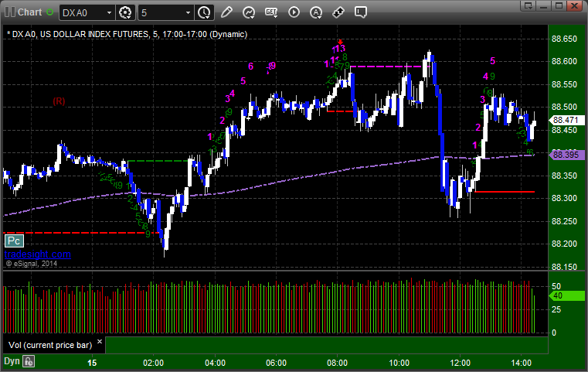Click the 88.650 price axis label

[x=564, y=39]
